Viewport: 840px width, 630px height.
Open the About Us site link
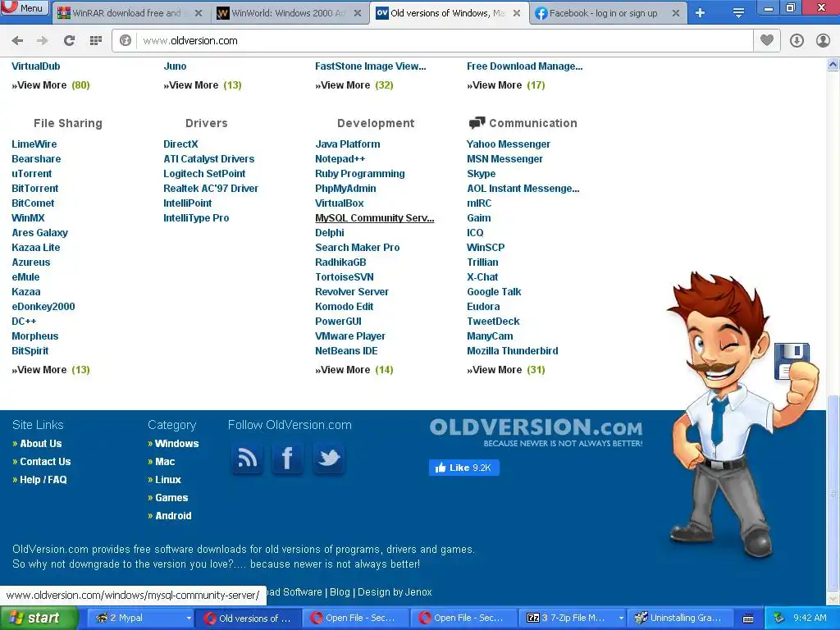41,444
